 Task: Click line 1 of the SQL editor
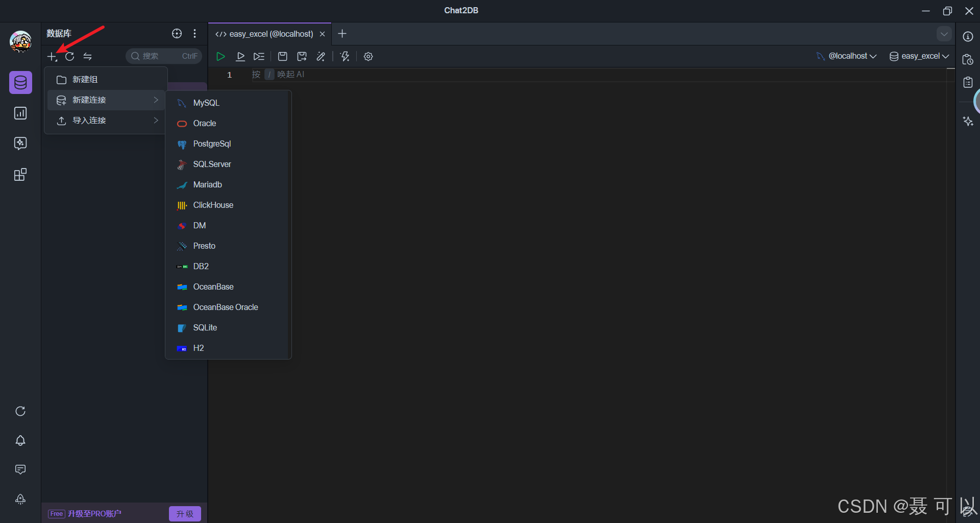[577, 75]
